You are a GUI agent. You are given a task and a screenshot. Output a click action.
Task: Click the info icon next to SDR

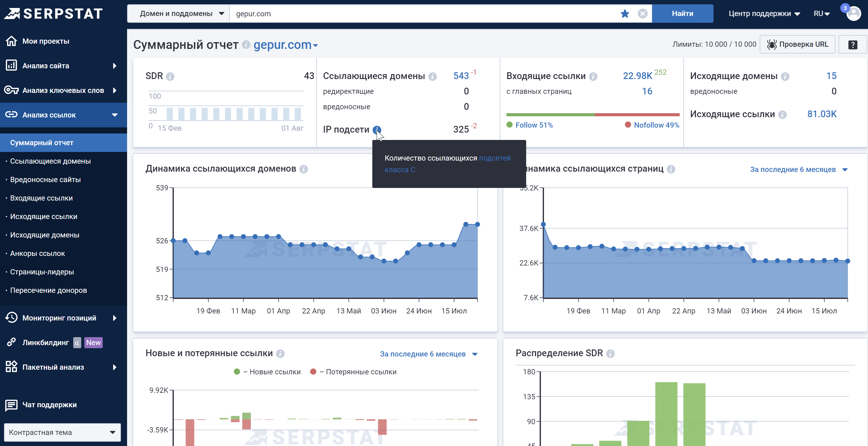click(170, 77)
